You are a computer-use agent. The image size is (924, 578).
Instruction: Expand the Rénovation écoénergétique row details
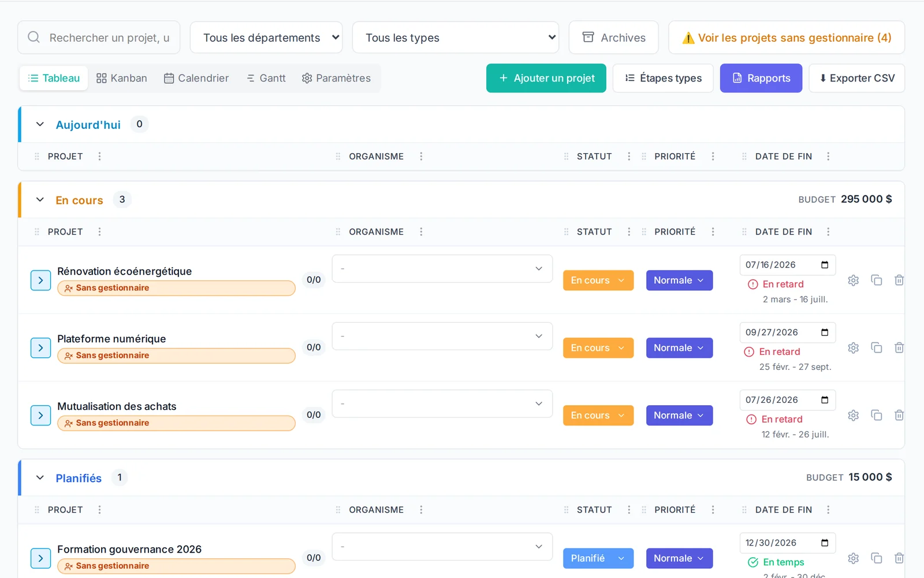40,280
